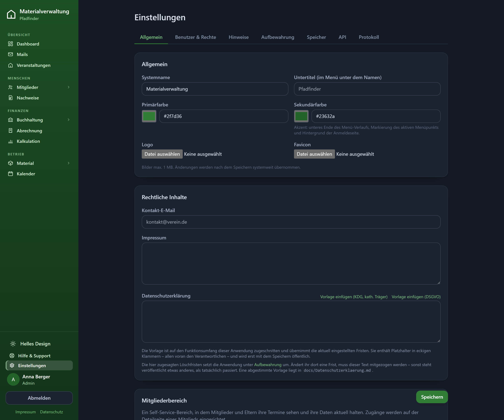
Task: Click the Abrechnung receipt icon
Action: pos(10,131)
